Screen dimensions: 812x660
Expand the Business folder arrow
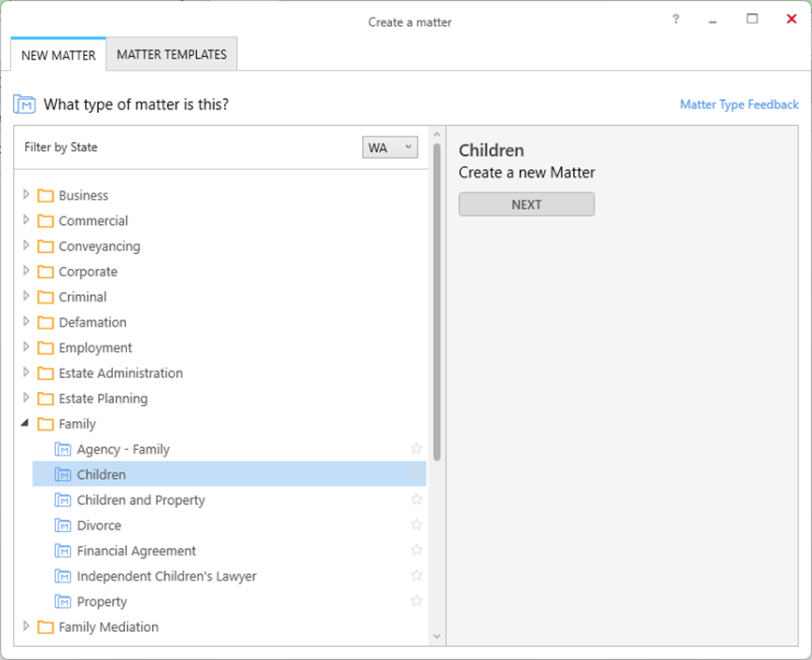pyautogui.click(x=26, y=195)
